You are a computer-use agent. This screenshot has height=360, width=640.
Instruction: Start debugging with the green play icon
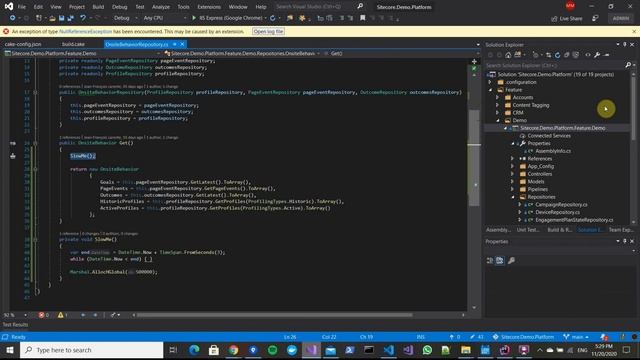tap(194, 18)
